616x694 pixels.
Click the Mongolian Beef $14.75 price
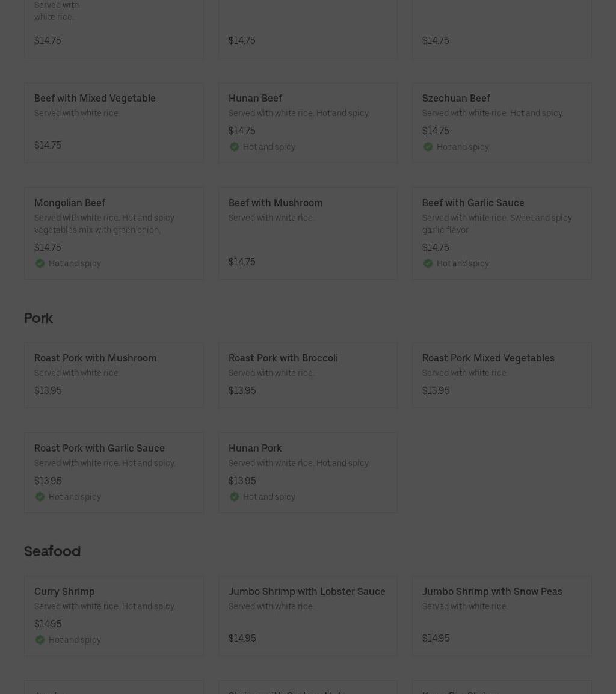click(x=48, y=248)
